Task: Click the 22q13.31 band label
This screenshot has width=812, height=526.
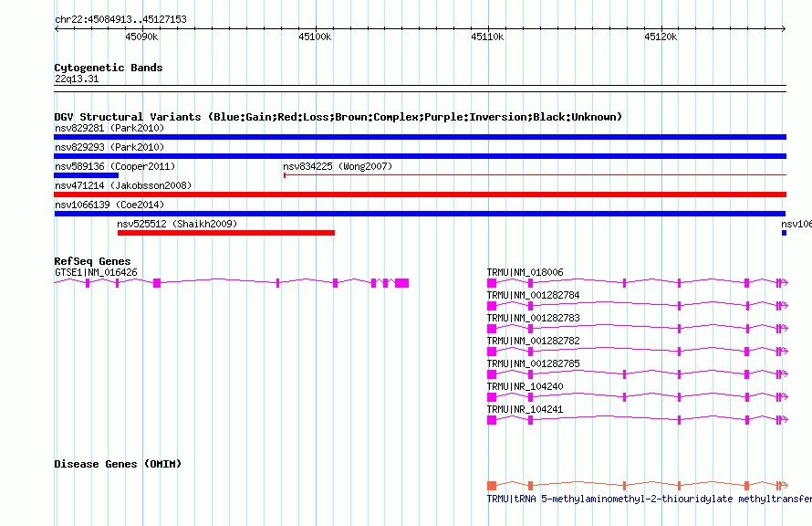Action: 77,79
